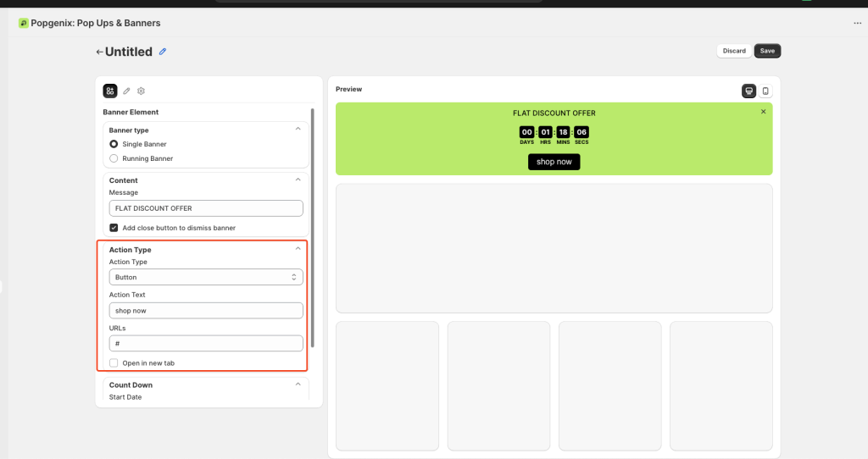The width and height of the screenshot is (868, 459).
Task: Click the HRS countdown digits box
Action: tap(545, 132)
